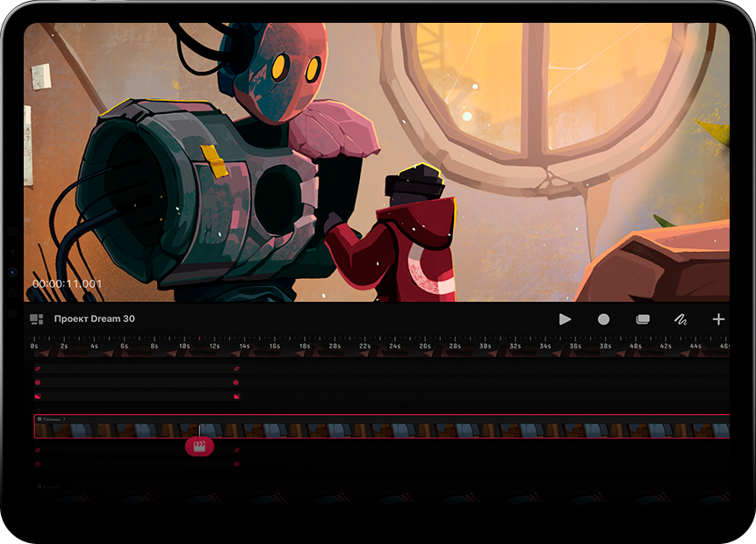
Task: Click the red playhead marker on ruler
Action: point(199,339)
